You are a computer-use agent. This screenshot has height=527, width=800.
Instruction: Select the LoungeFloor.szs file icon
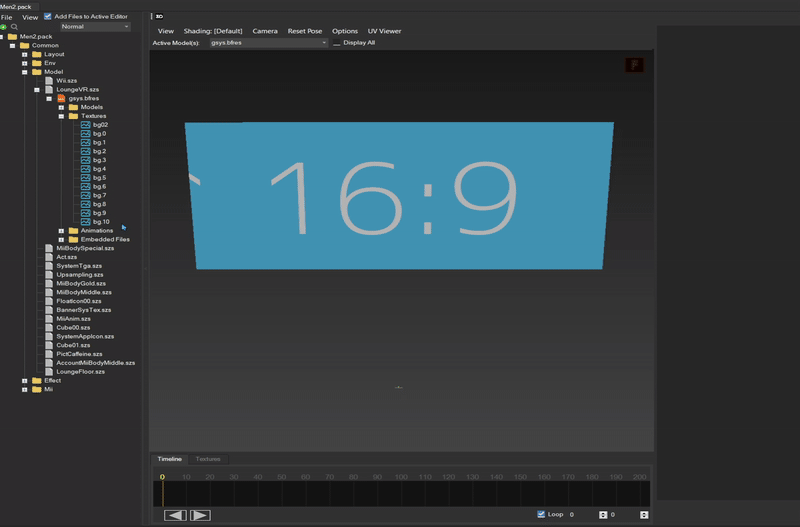coord(49,372)
